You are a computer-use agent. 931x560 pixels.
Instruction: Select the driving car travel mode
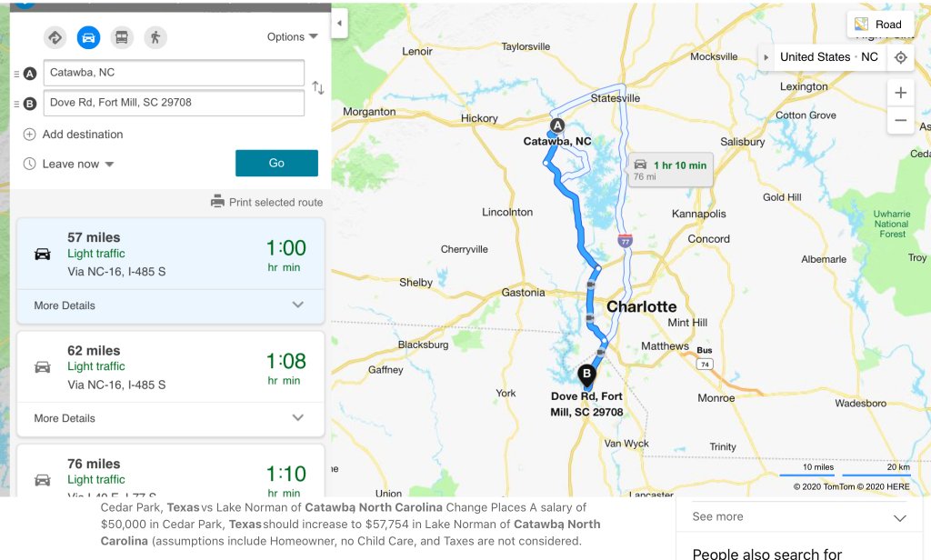88,37
